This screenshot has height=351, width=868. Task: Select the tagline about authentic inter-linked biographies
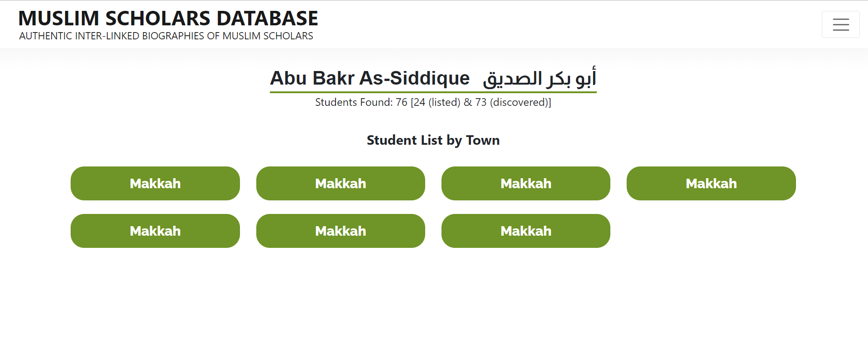pos(166,36)
